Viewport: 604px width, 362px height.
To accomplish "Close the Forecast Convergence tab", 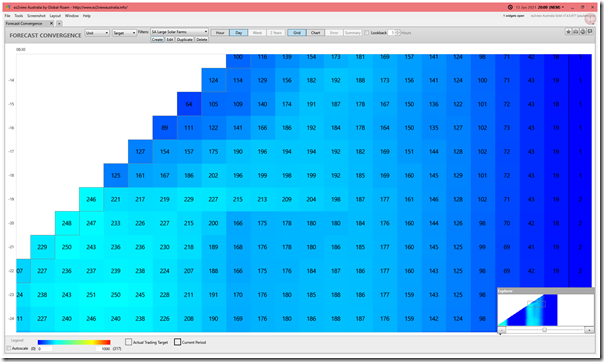I will click(x=51, y=23).
